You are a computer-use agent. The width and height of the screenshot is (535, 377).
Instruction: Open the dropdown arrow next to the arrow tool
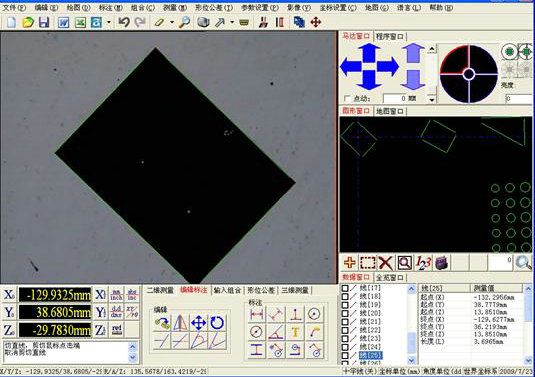coord(232,23)
